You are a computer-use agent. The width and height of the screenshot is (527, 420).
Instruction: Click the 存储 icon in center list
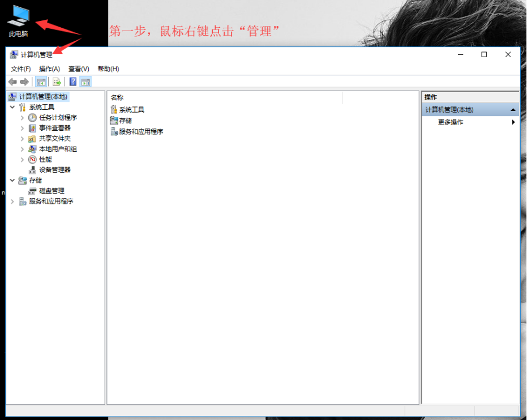[114, 121]
